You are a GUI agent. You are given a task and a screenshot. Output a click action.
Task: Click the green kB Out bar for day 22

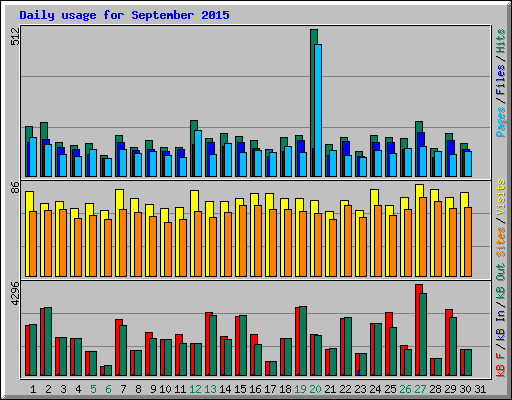pos(348,346)
